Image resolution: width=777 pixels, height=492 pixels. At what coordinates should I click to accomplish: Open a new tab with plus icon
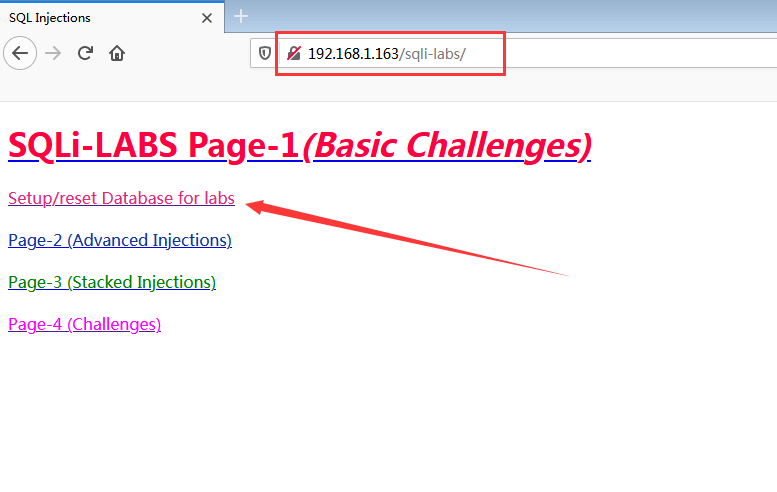pyautogui.click(x=241, y=16)
